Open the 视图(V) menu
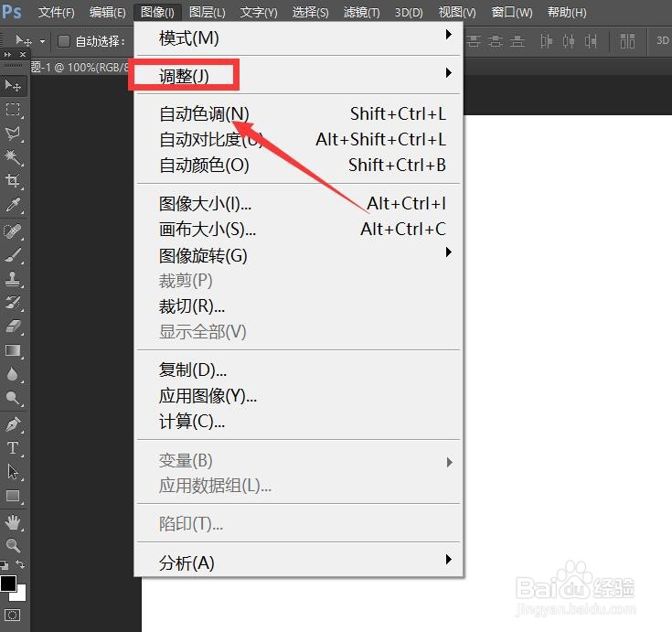Screen dimensions: 672x632 tap(457, 12)
